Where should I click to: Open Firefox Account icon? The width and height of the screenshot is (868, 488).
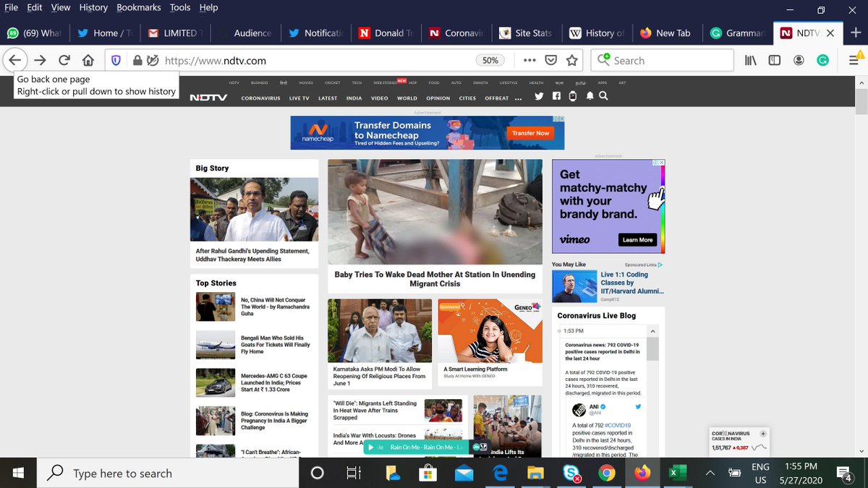(799, 61)
